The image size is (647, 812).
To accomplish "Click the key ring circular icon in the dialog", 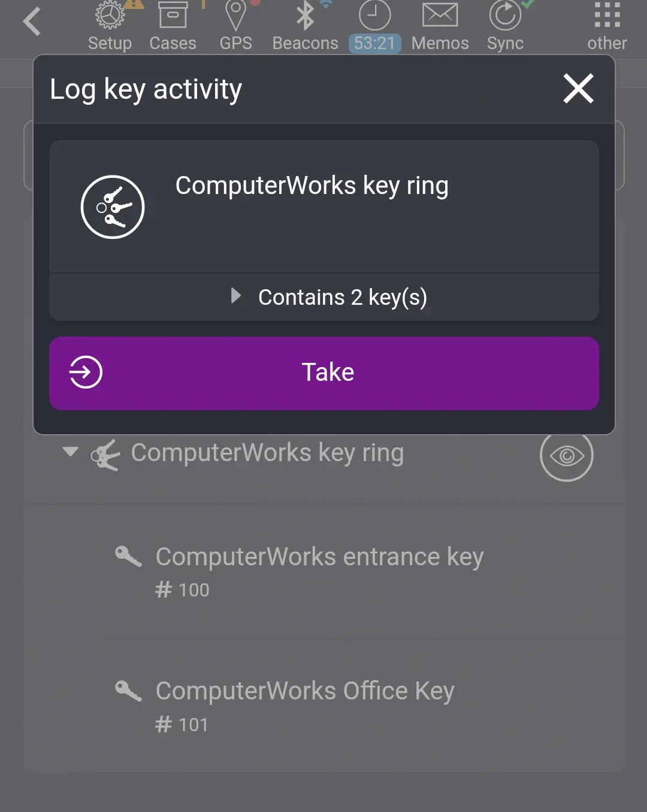I will click(x=113, y=207).
